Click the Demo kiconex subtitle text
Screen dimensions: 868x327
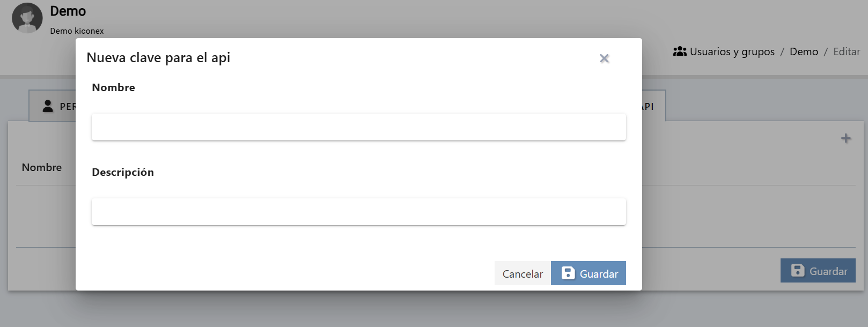point(77,31)
